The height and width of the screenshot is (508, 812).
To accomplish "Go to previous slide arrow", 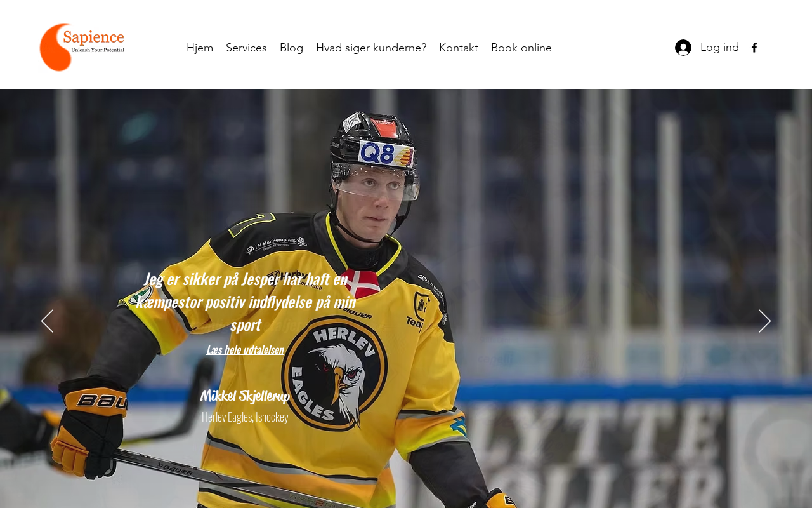I will 48,321.
